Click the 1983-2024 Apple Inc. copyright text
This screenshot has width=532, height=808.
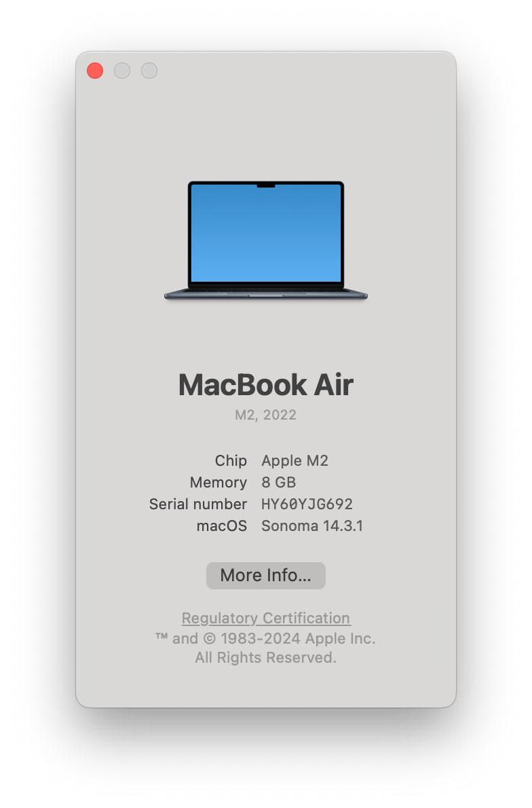(x=265, y=638)
